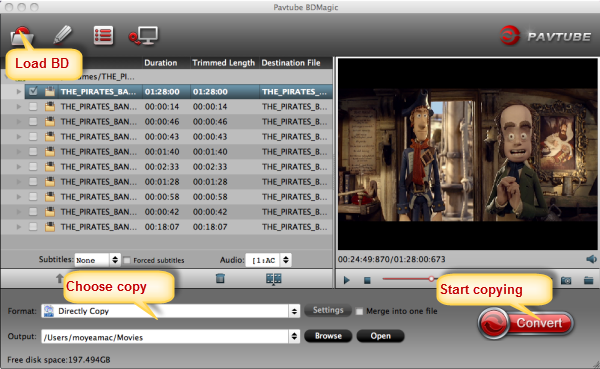
Task: Uncheck the 01:28:00 main title checkbox
Action: click(x=33, y=91)
